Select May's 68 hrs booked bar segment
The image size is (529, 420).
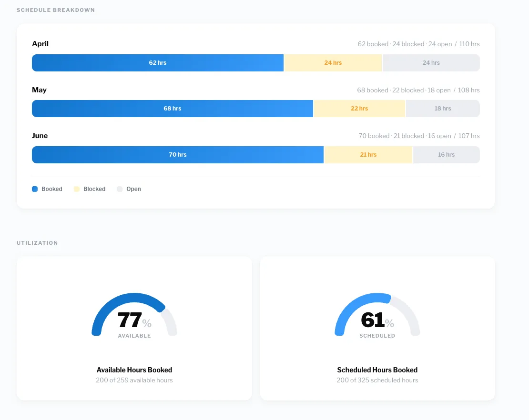(x=173, y=109)
